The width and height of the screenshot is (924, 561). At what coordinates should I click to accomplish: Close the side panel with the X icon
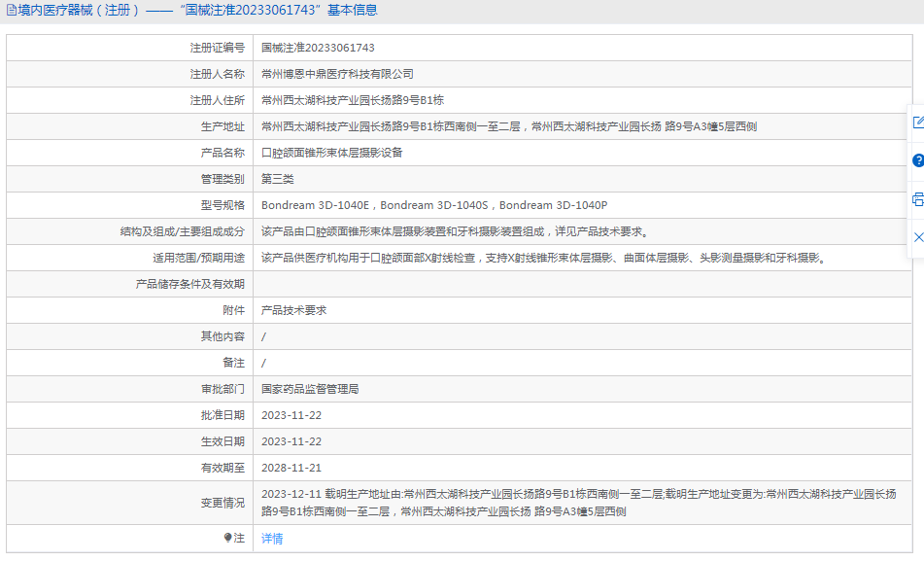point(918,237)
